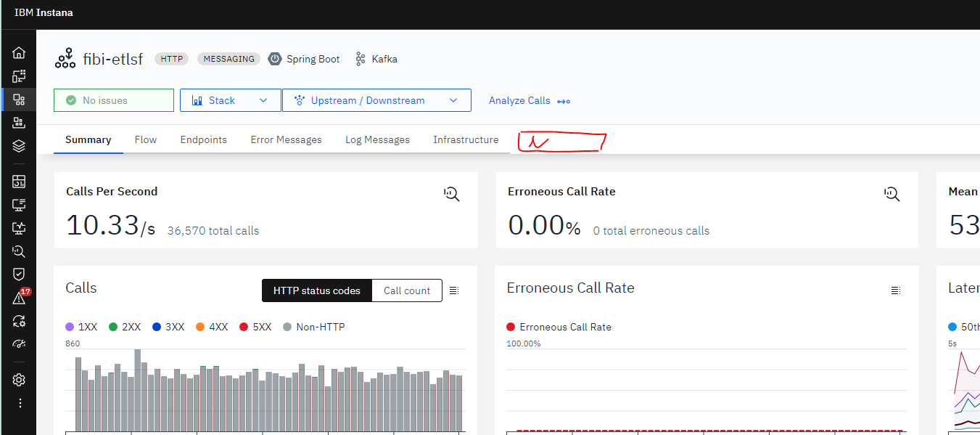Expand the Stack dropdown
This screenshot has height=435, width=980.
230,100
